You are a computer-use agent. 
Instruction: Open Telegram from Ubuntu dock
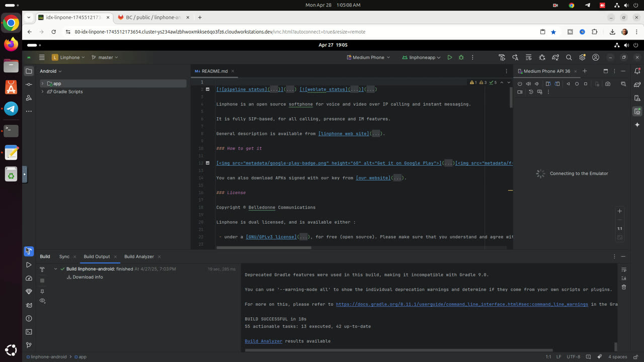11,109
